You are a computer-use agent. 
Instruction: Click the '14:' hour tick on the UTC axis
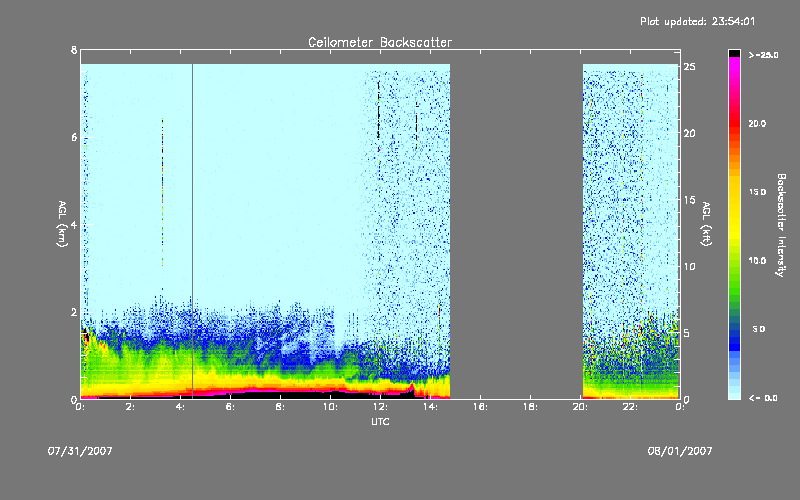(x=430, y=407)
